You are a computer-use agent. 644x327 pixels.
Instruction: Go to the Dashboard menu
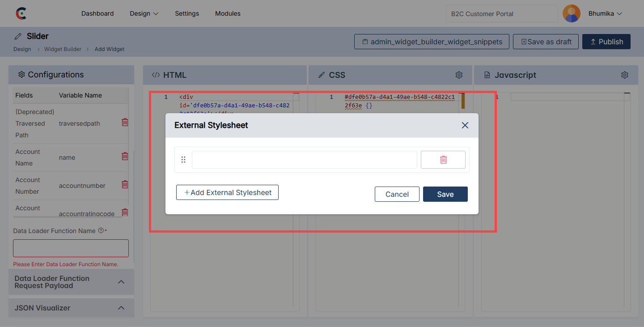(x=97, y=13)
